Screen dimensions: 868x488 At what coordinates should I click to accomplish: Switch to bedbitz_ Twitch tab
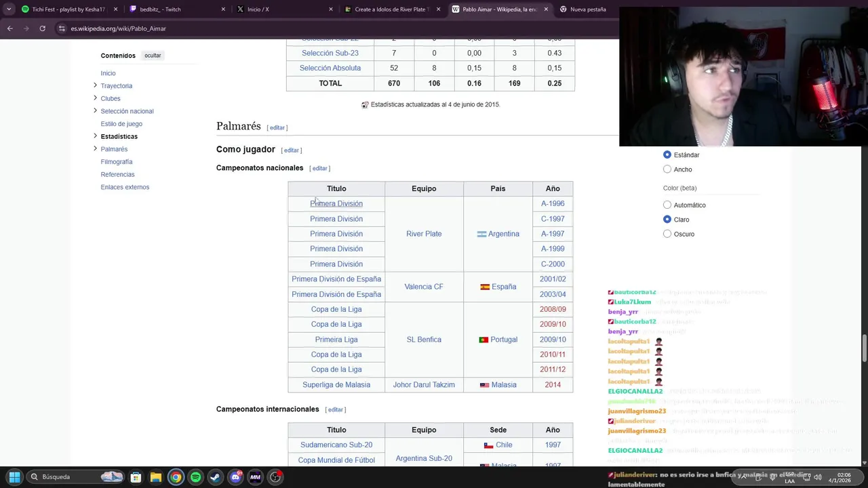coord(172,9)
